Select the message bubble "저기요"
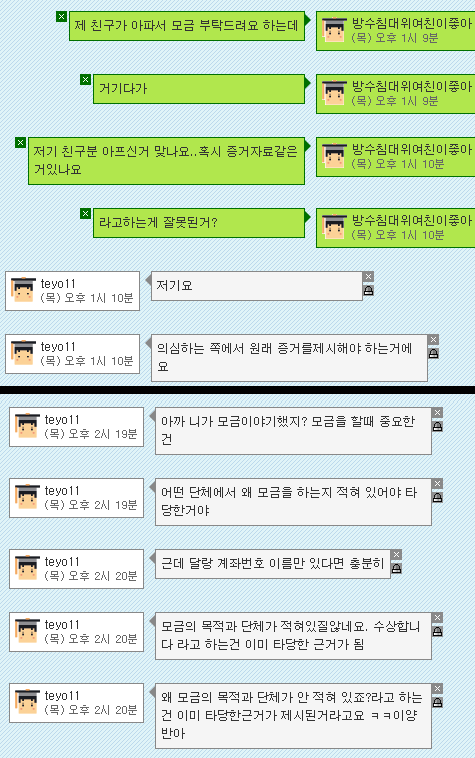The width and height of the screenshot is (475, 758). pos(257,286)
